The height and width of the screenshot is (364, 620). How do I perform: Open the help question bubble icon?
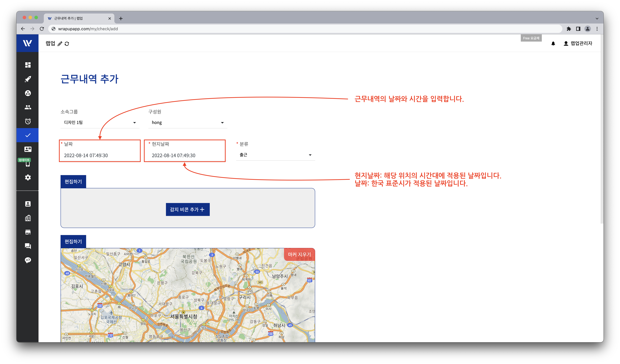(x=28, y=260)
